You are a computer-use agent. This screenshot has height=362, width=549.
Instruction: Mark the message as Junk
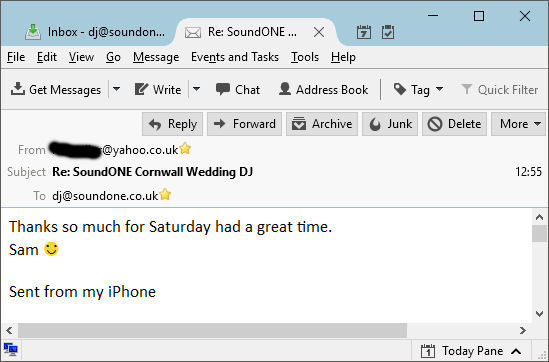tap(390, 124)
